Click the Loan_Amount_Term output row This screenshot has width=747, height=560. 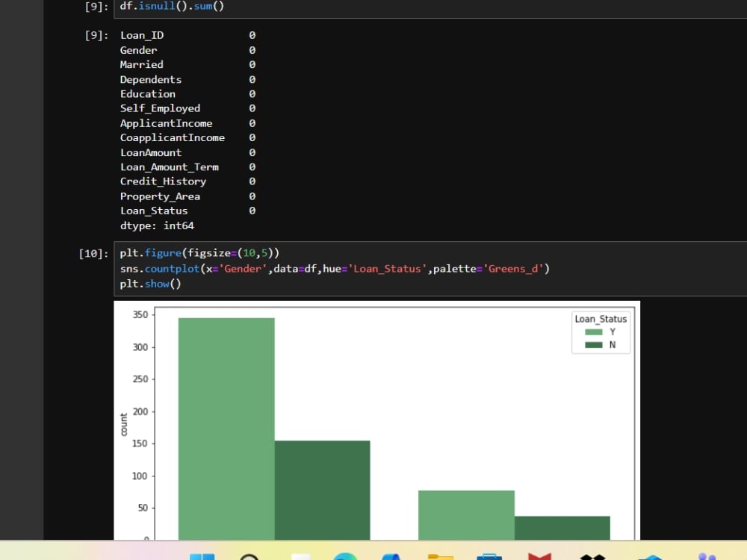click(187, 167)
